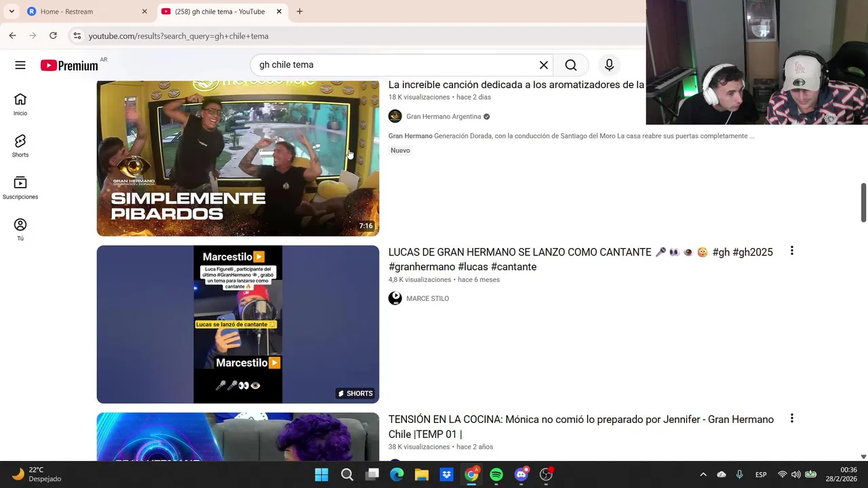View site information icon in address bar

[x=77, y=36]
